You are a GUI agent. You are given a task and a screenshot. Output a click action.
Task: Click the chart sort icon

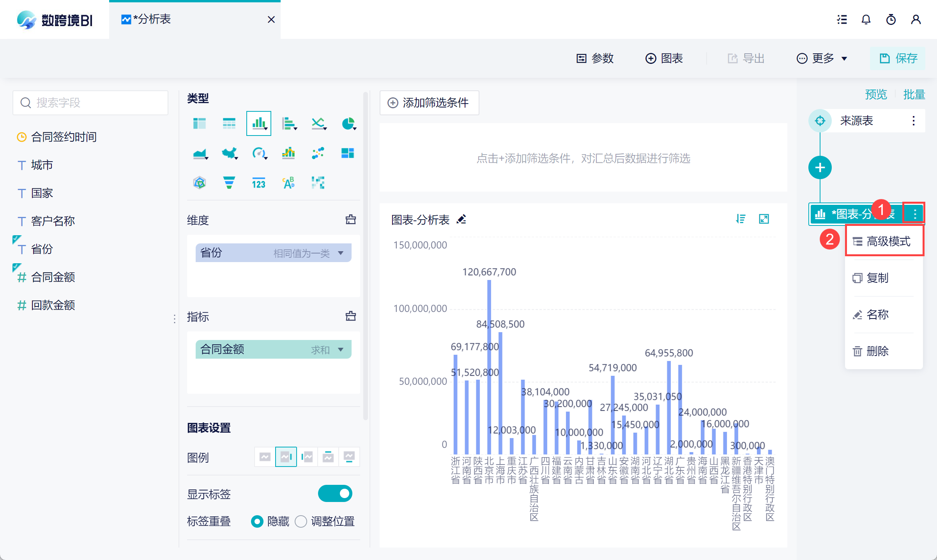741,219
